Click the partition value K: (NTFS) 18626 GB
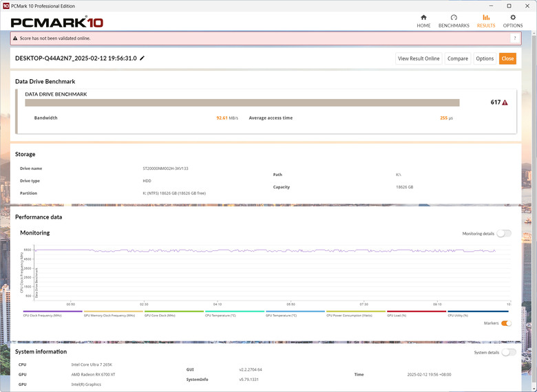Image resolution: width=537 pixels, height=392 pixels. (174, 193)
